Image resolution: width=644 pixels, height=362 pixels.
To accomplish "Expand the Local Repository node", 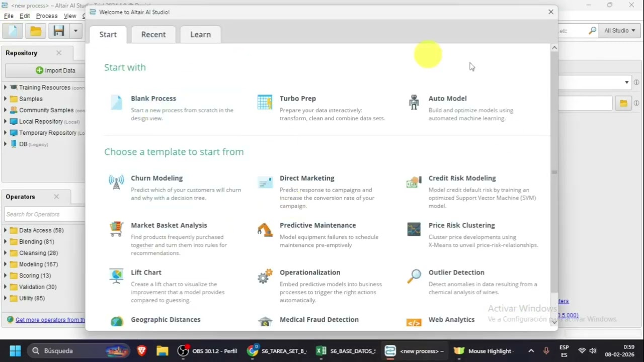I will click(6, 121).
